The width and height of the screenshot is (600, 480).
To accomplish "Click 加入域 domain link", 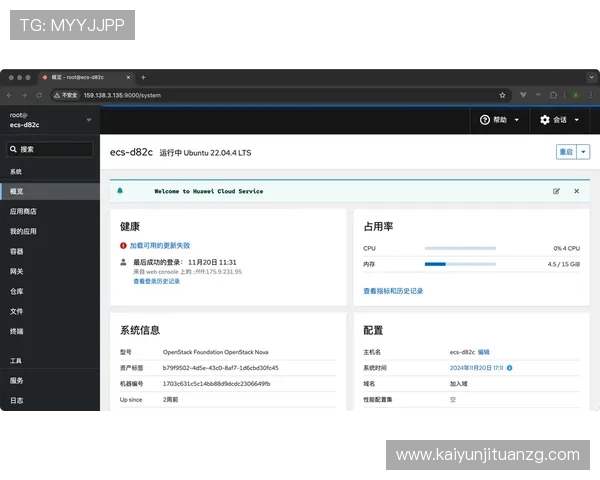I will (x=458, y=384).
